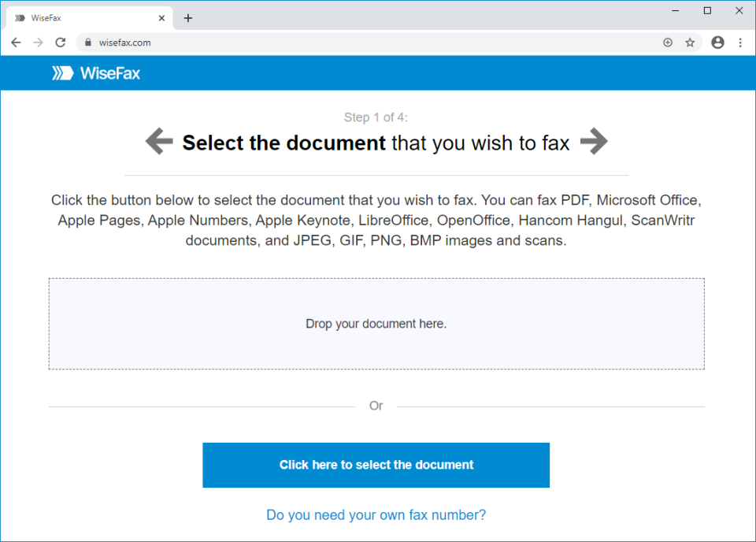756x542 pixels.
Task: Open the fax number question link
Action: 376,514
